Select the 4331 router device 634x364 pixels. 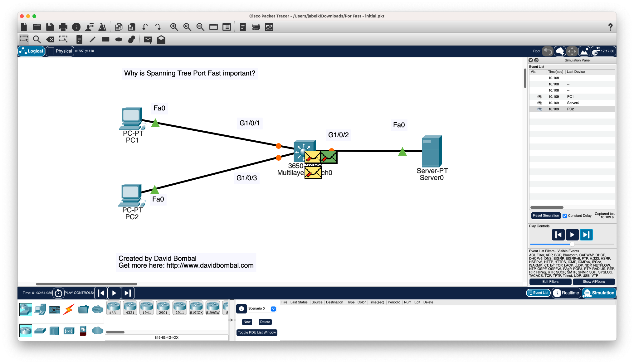114,308
